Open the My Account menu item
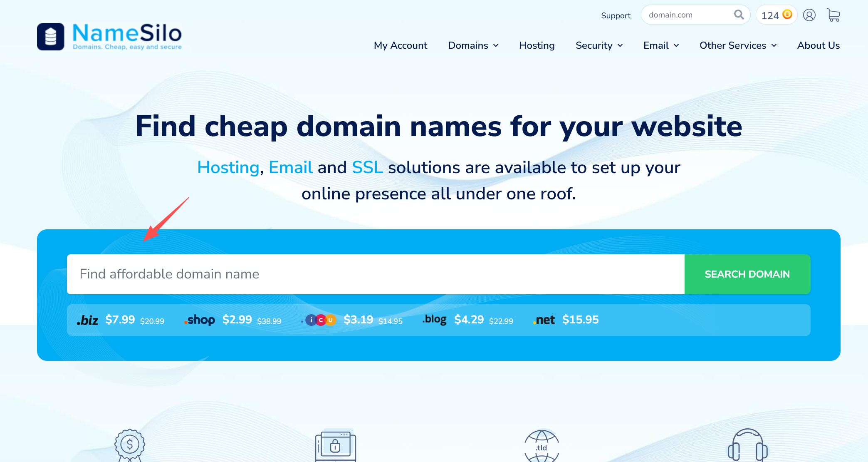 pyautogui.click(x=400, y=45)
